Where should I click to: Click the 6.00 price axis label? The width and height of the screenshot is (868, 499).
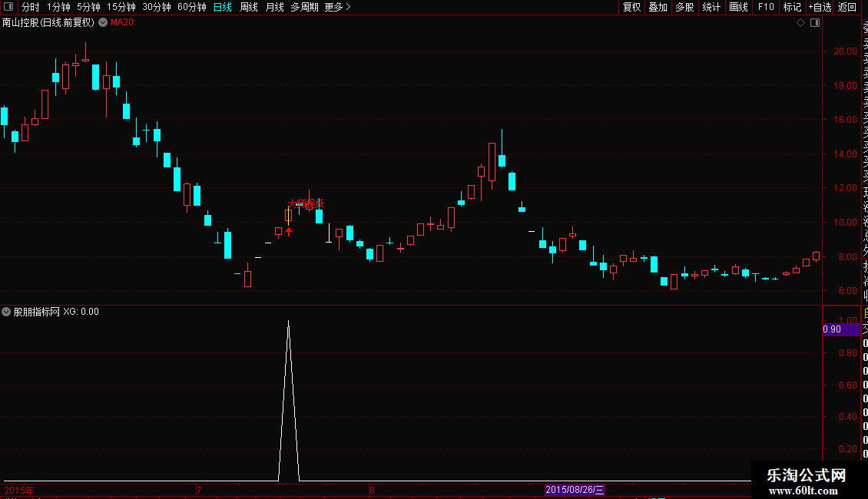tap(847, 291)
